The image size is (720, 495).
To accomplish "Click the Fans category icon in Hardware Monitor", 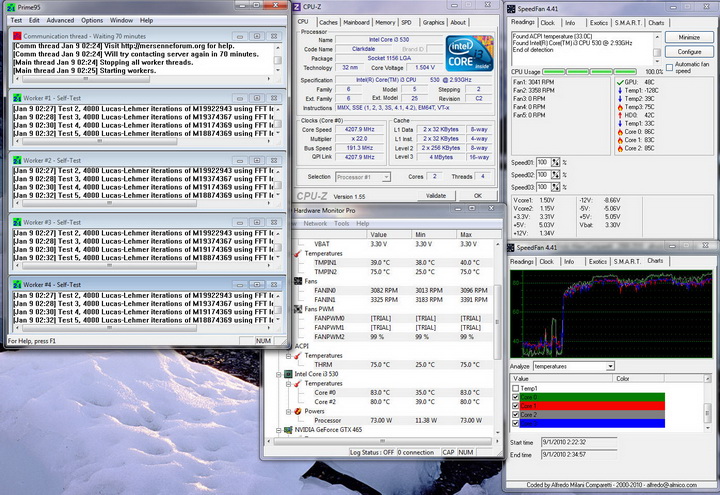I will tap(298, 281).
